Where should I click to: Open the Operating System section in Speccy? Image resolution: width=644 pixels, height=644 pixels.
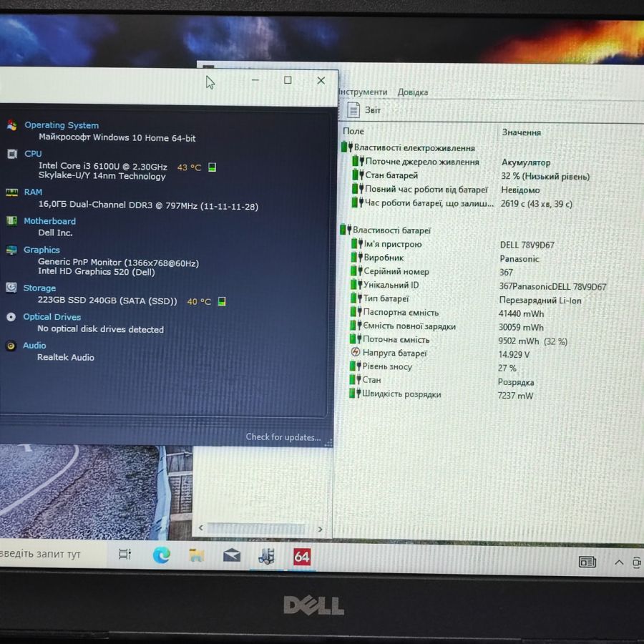62,125
